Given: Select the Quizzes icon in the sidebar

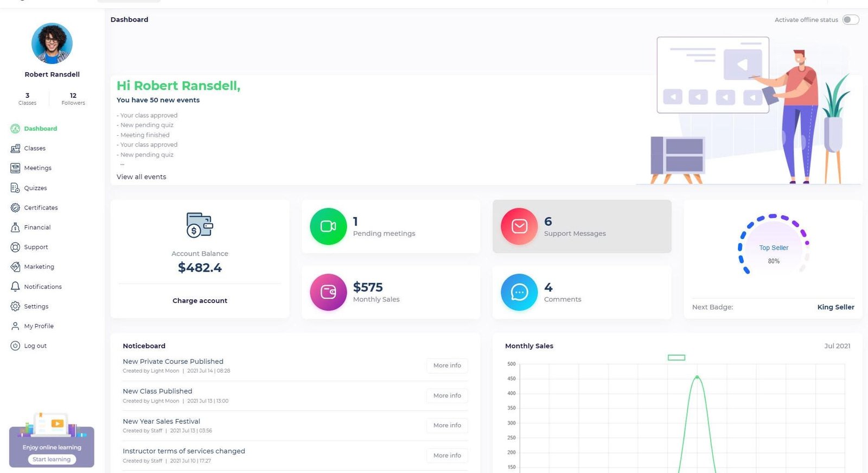Looking at the screenshot, I should click(x=15, y=188).
